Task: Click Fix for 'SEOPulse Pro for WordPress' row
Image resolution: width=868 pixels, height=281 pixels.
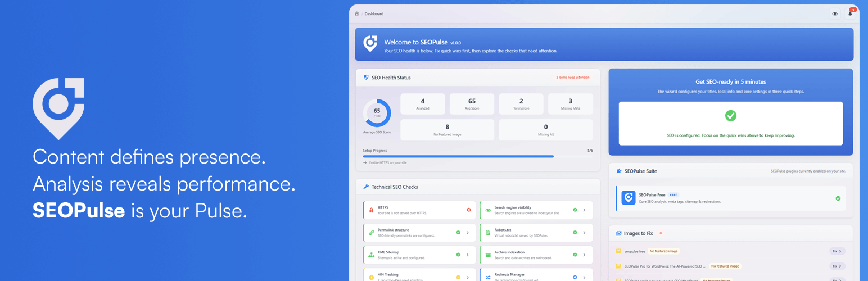Action: (x=838, y=266)
